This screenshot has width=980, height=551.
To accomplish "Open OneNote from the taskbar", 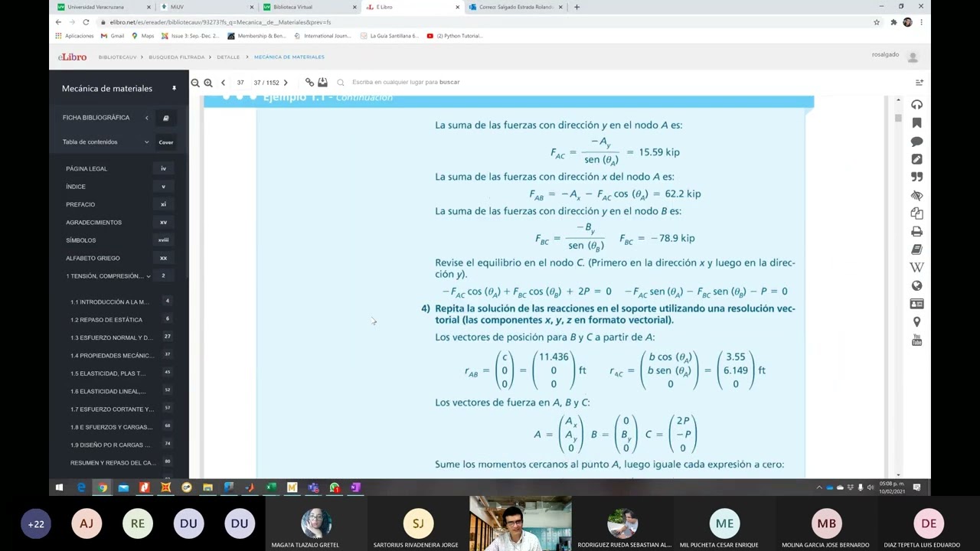I will point(355,487).
